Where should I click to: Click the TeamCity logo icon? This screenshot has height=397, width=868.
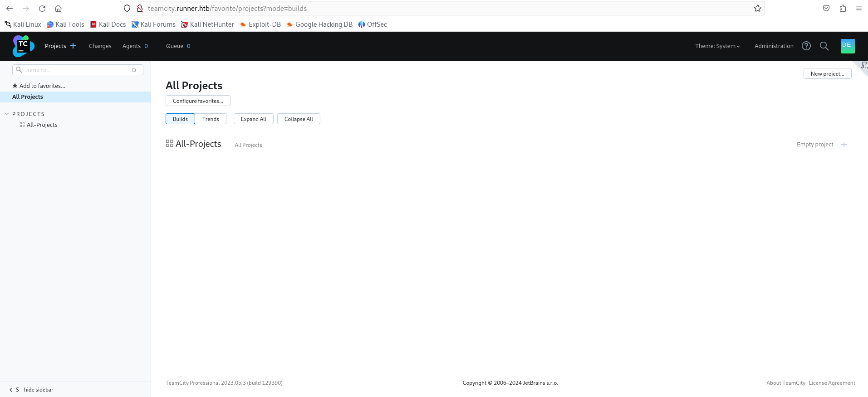click(x=23, y=46)
